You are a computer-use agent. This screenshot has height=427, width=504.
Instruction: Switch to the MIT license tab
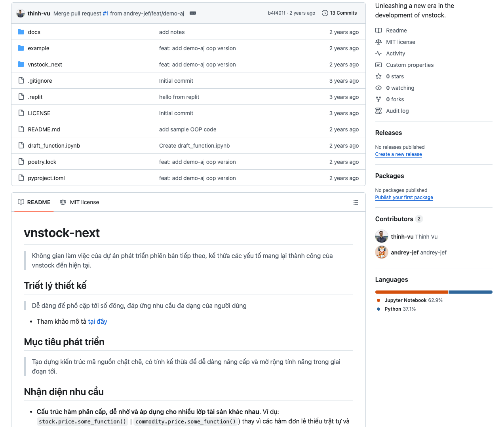[80, 202]
